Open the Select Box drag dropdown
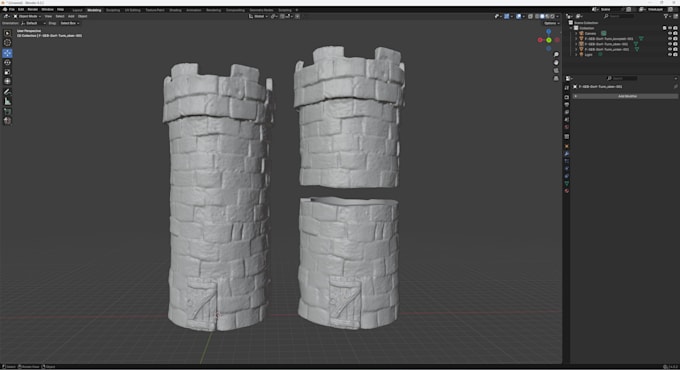The image size is (680, 370). coord(69,23)
